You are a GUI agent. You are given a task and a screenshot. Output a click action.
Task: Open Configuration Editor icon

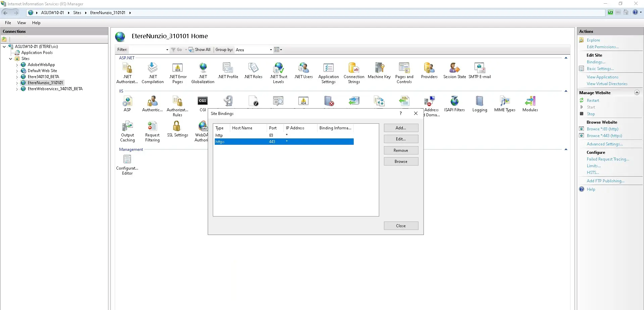(x=127, y=165)
